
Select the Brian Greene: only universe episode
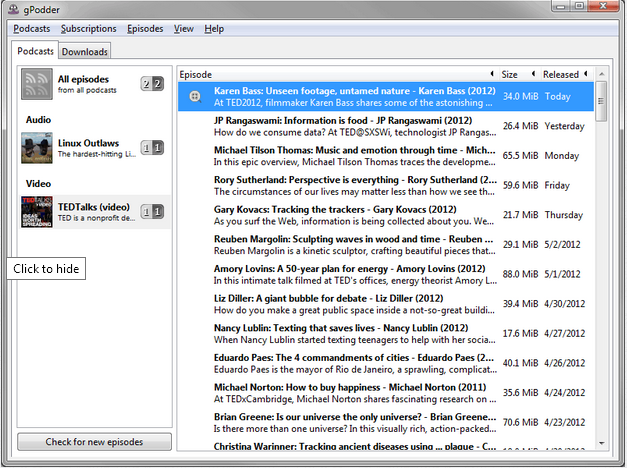tap(386, 422)
